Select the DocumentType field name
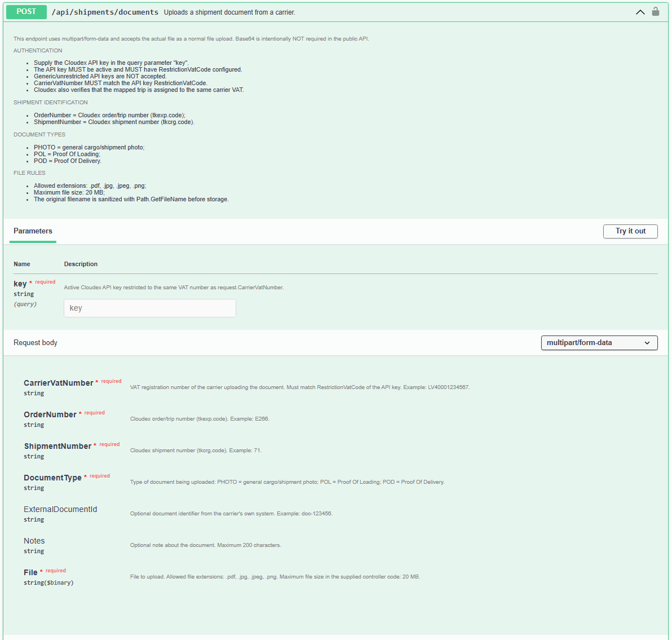 tap(53, 478)
